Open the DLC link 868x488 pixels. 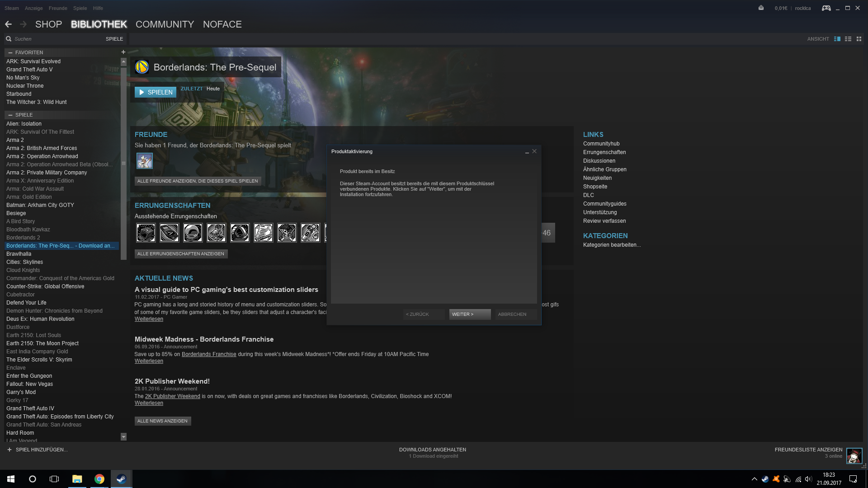tap(589, 195)
